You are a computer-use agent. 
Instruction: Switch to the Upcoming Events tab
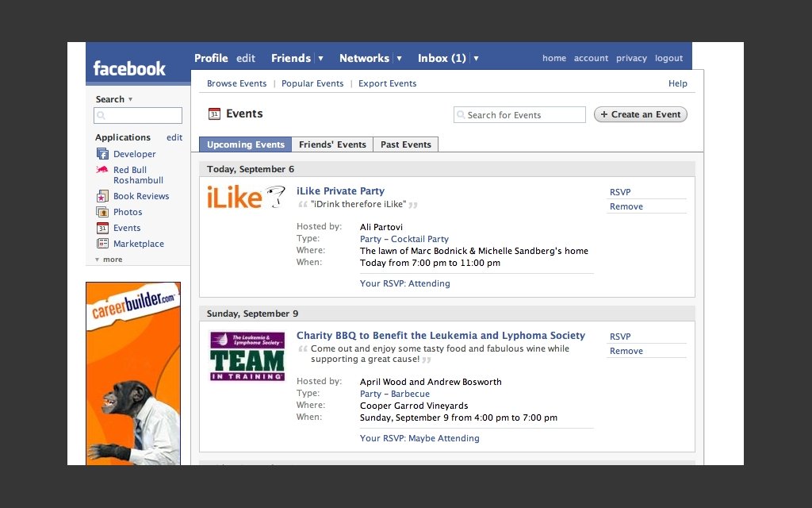pyautogui.click(x=246, y=144)
